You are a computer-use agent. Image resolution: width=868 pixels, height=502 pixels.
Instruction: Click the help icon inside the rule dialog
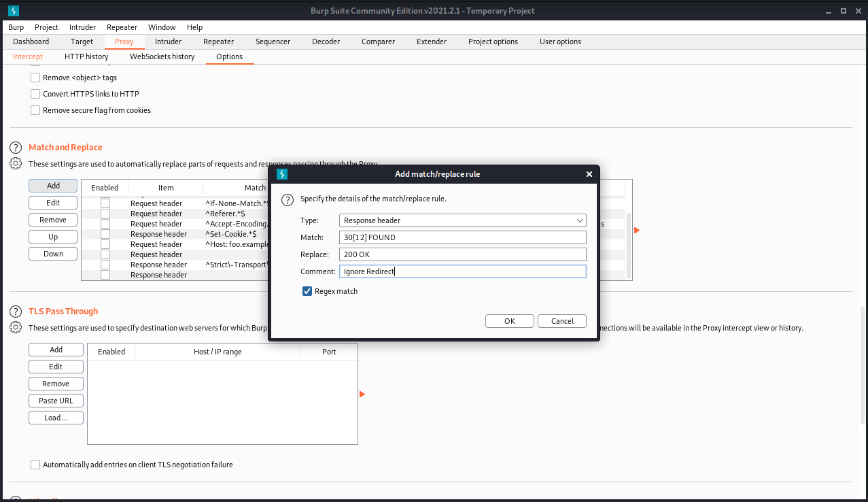(x=288, y=199)
